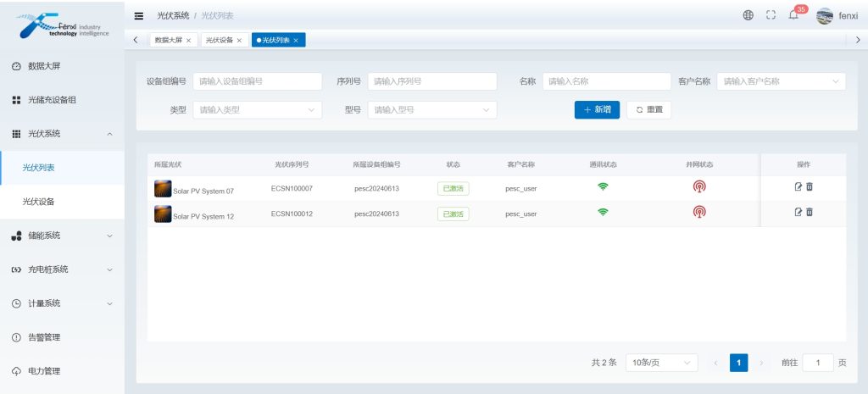Delete Solar PV System 07 row
This screenshot has width=868, height=394.
tap(810, 187)
